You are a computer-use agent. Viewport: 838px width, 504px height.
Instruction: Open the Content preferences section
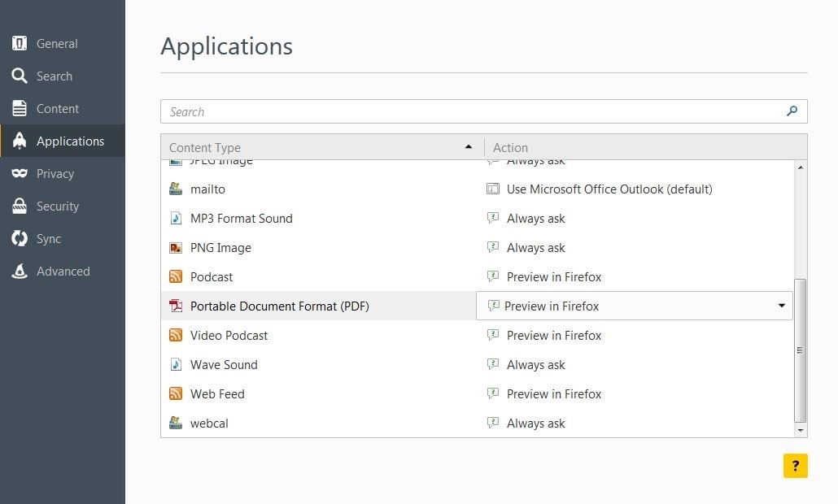(63, 108)
